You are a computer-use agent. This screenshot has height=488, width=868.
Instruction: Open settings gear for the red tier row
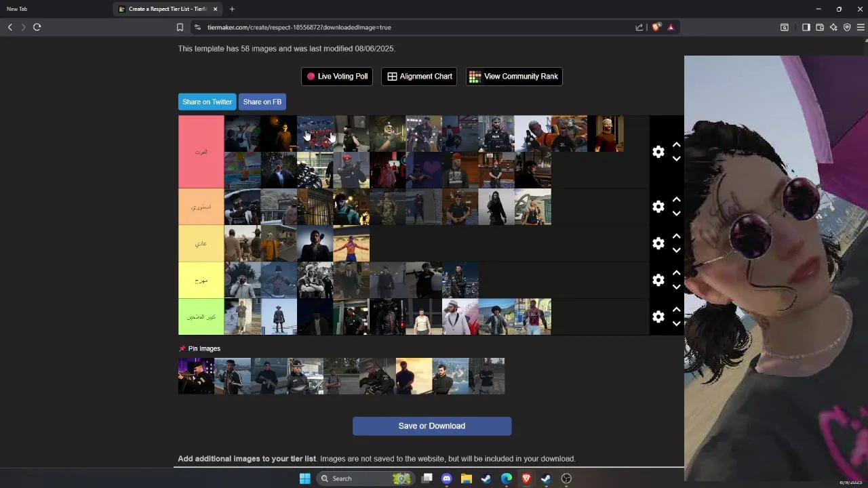click(x=658, y=152)
